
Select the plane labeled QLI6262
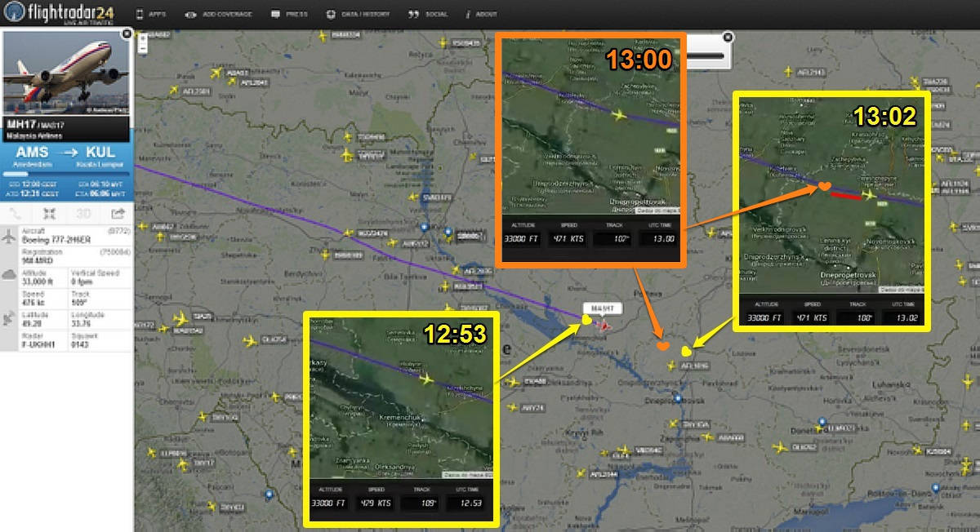point(780,447)
